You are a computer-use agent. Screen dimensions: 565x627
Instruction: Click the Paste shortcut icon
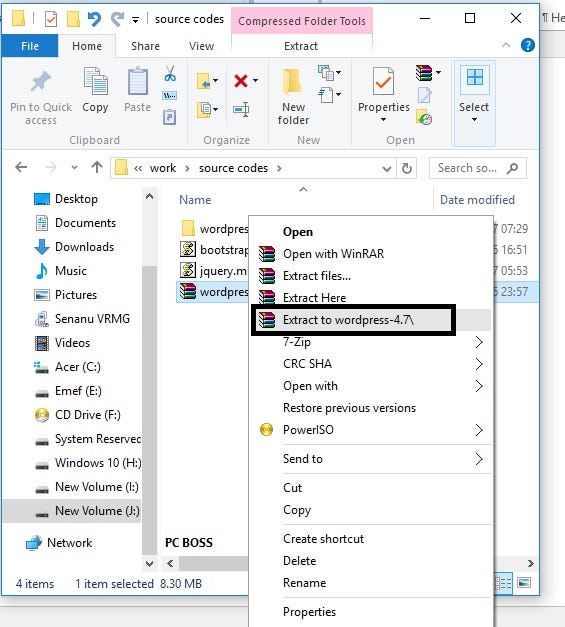[170, 117]
